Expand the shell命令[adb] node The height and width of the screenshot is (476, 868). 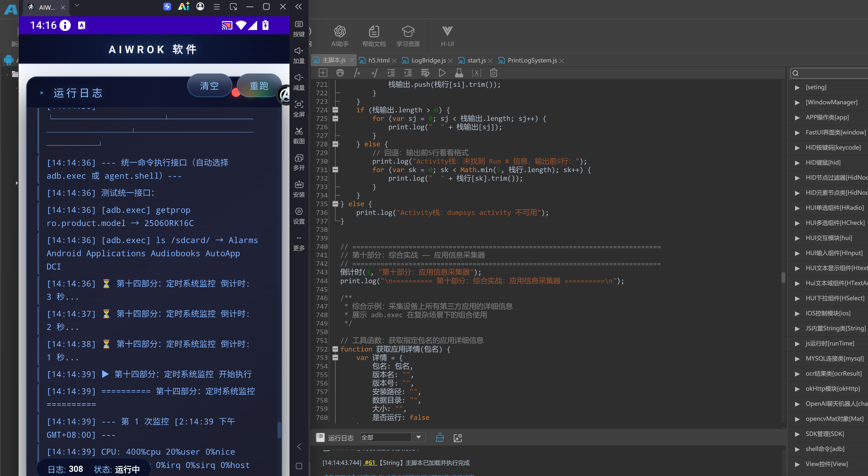pyautogui.click(x=797, y=449)
